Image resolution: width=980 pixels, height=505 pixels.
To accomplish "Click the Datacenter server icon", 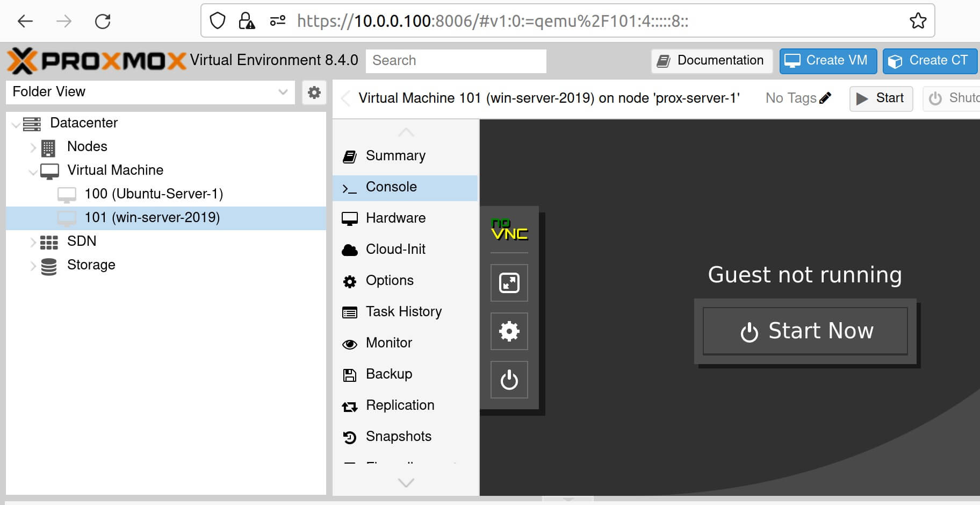I will (x=32, y=123).
